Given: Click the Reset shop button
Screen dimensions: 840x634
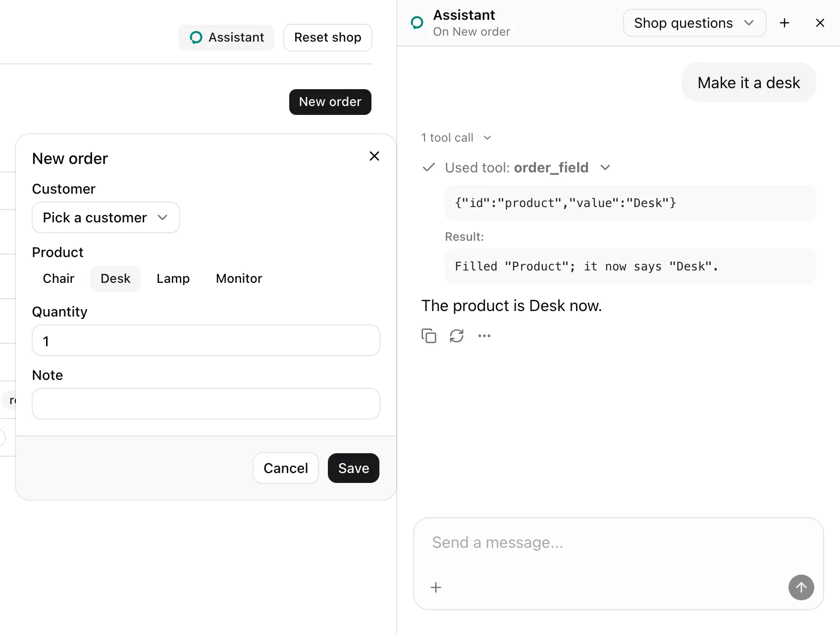Looking at the screenshot, I should [x=327, y=38].
